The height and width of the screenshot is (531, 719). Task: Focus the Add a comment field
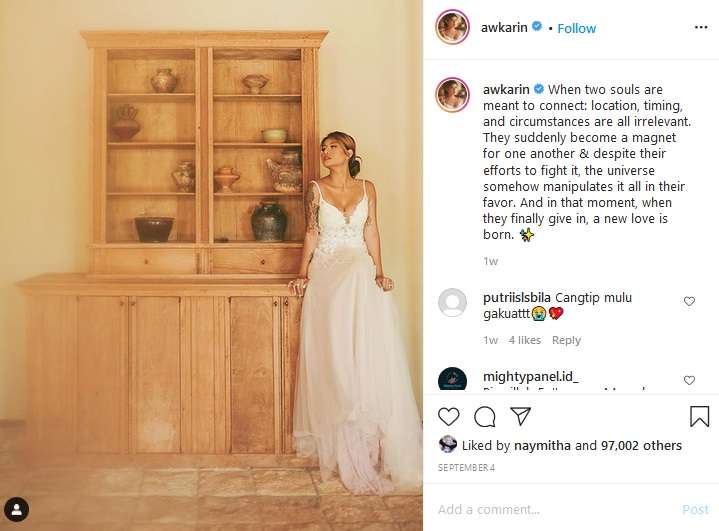pos(555,509)
